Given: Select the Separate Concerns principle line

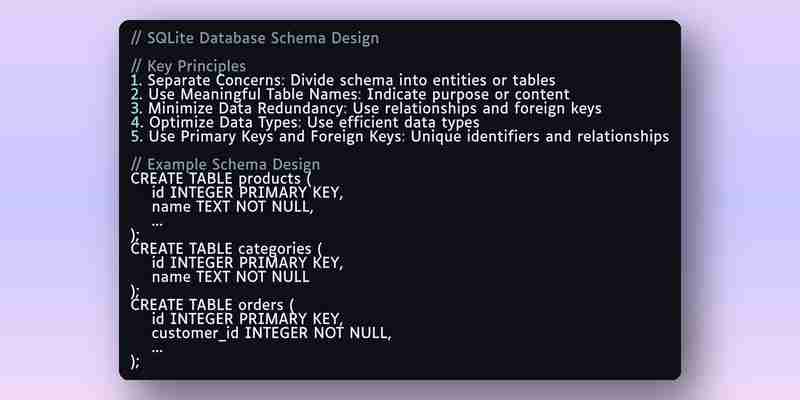Looking at the screenshot, I should pyautogui.click(x=343, y=80).
